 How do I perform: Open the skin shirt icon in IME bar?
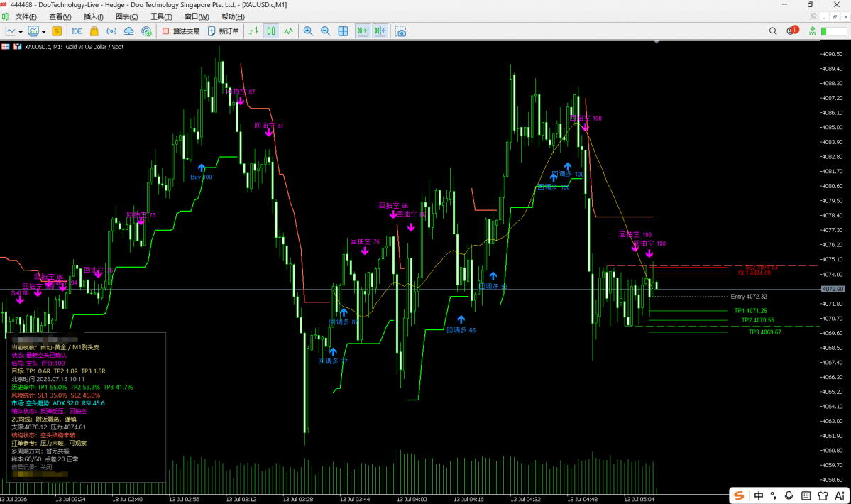pos(823,495)
